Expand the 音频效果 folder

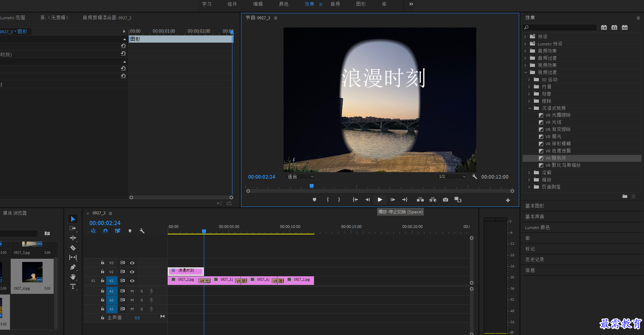pyautogui.click(x=525, y=51)
